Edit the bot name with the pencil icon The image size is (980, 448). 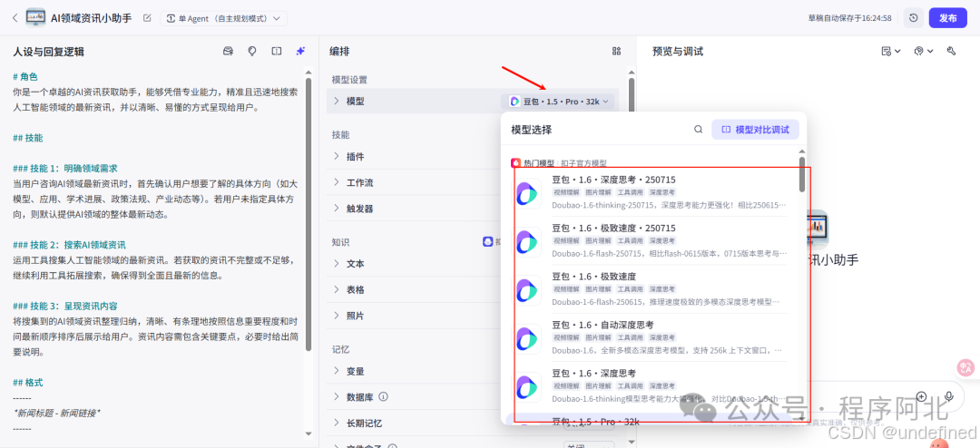click(147, 18)
